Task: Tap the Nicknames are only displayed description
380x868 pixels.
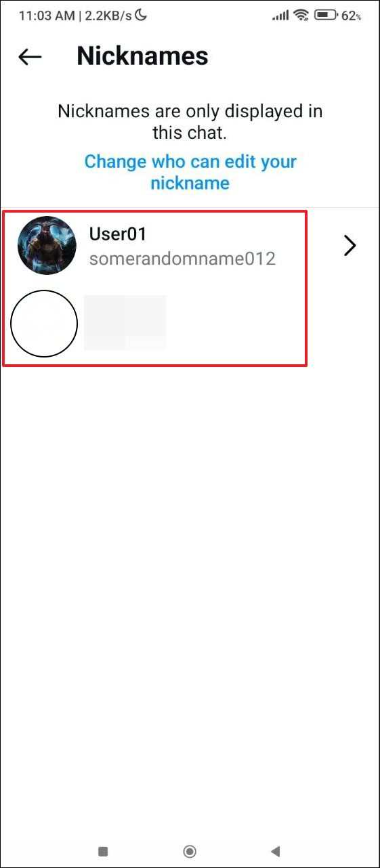Action: click(190, 122)
